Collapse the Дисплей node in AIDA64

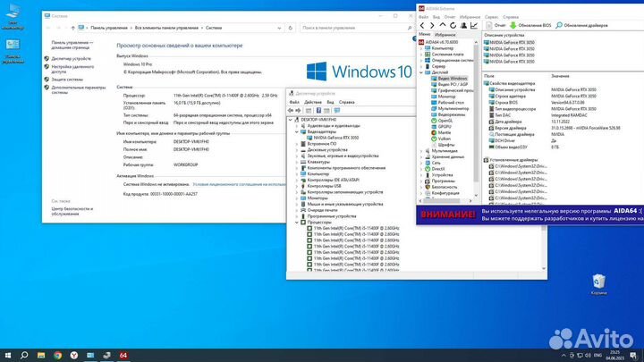tap(421, 72)
